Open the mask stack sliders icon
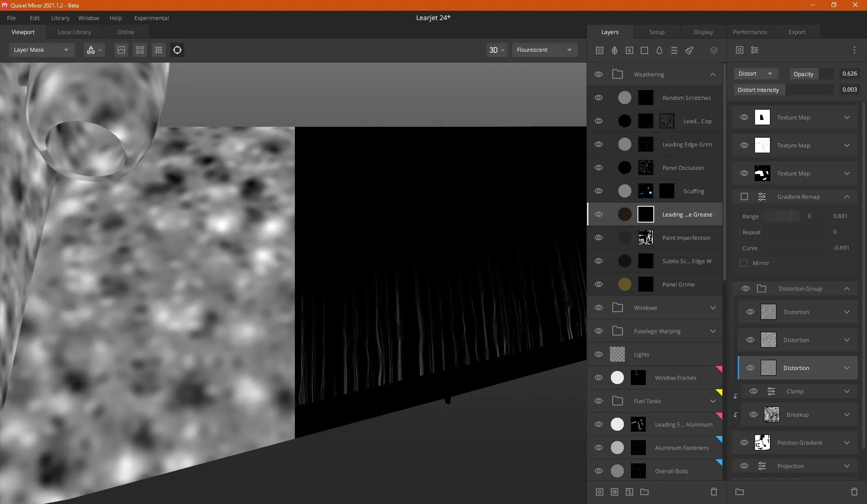This screenshot has height=504, width=867. point(755,50)
